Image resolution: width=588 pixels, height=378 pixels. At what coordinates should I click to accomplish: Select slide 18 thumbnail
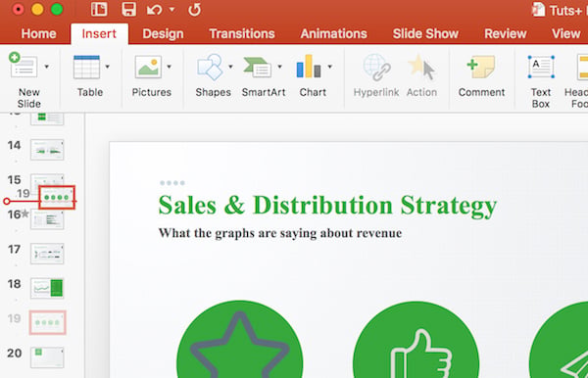pos(47,288)
